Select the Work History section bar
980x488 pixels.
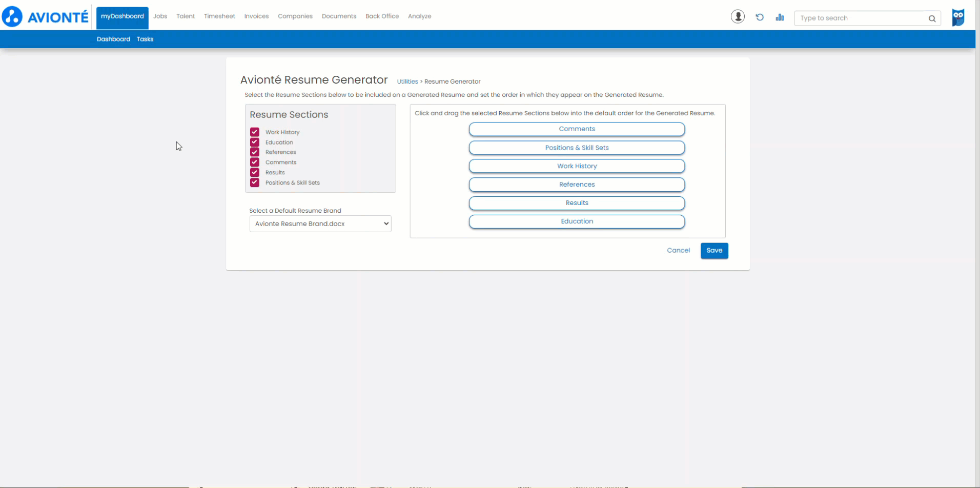pos(577,166)
